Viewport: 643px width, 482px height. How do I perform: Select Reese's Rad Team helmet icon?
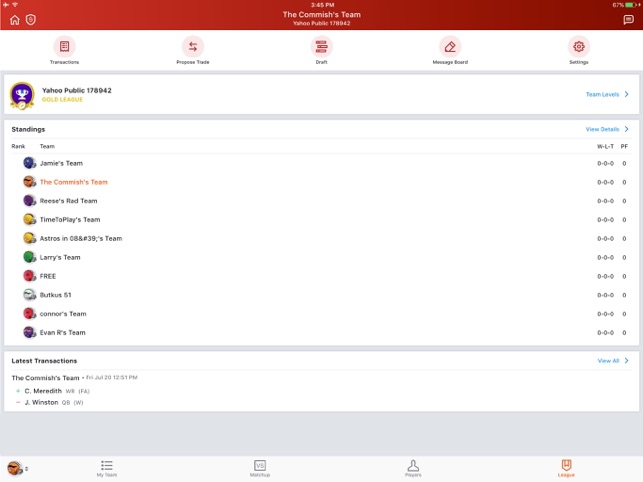point(30,201)
